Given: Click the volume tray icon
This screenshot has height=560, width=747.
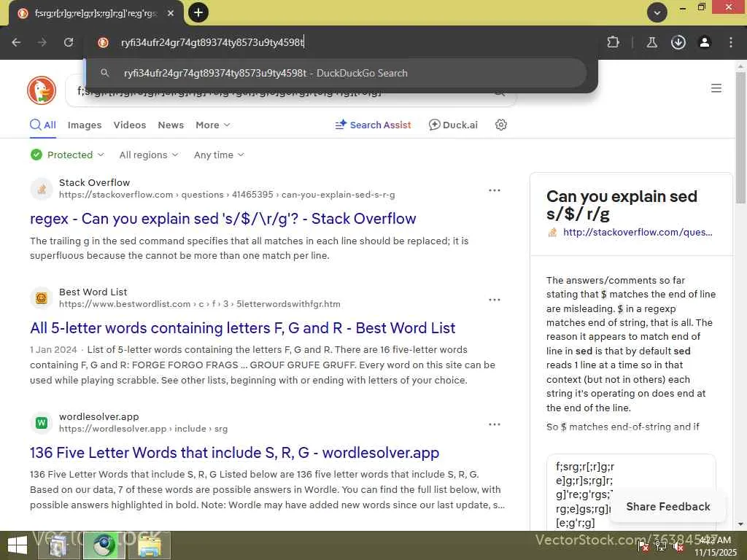Looking at the screenshot, I should point(678,546).
